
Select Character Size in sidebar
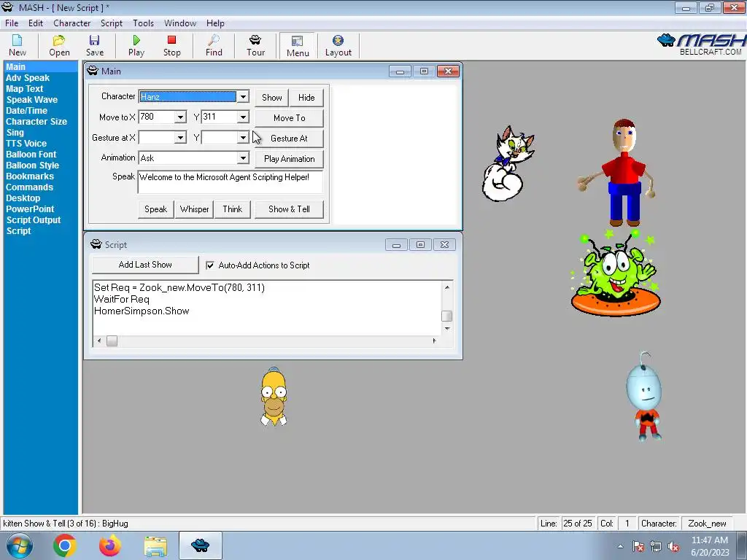point(36,122)
